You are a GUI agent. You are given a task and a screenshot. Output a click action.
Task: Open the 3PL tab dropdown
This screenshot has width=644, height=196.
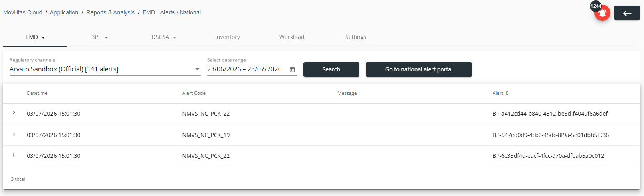(x=99, y=37)
